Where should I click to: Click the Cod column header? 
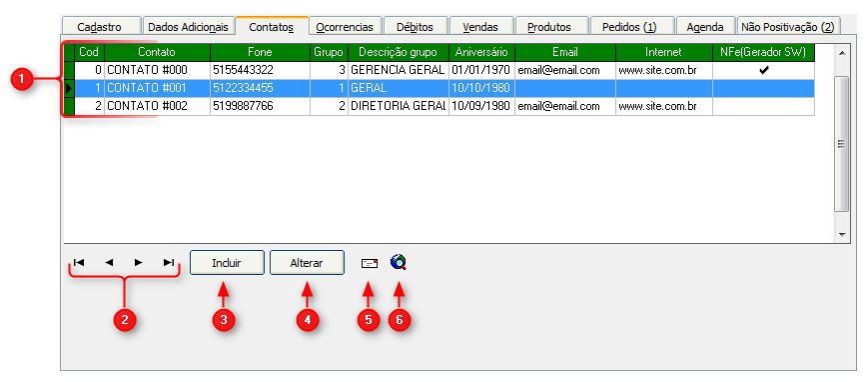coord(89,52)
